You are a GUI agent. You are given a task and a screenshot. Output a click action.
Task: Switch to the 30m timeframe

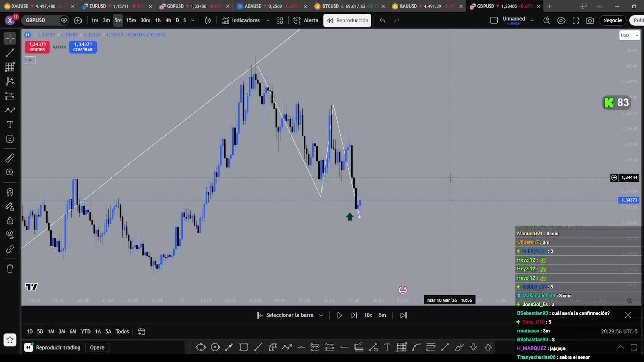point(145,20)
